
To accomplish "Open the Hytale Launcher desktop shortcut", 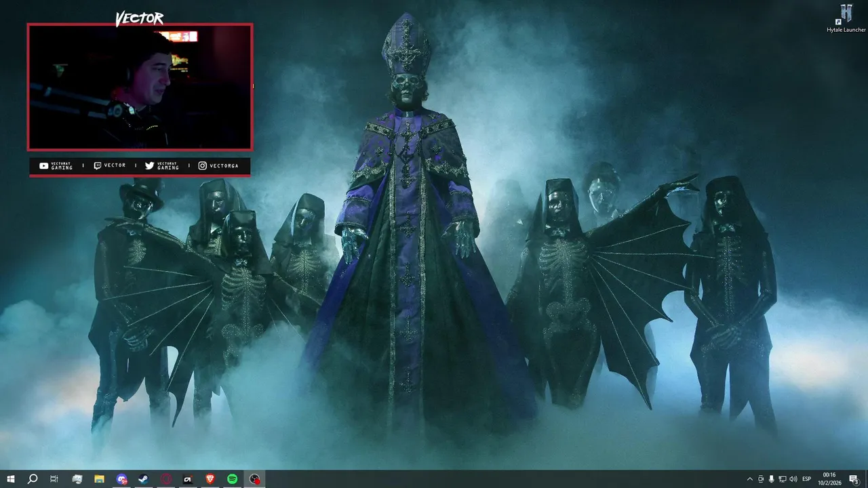I will [x=846, y=18].
